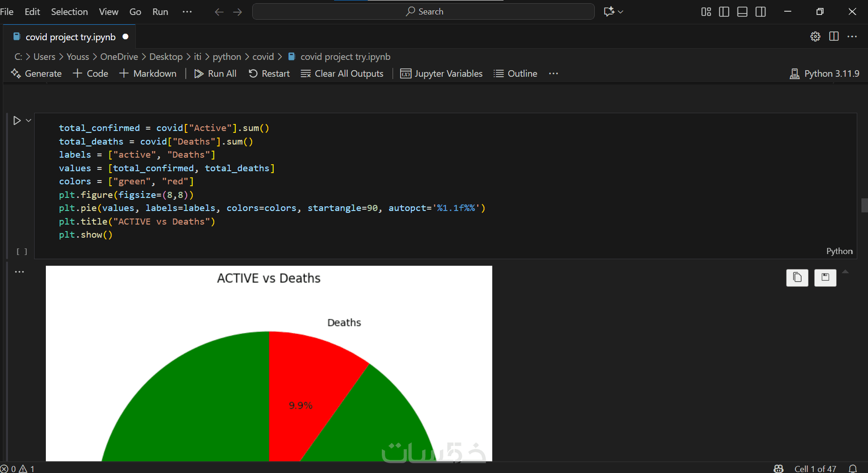The width and height of the screenshot is (868, 473).
Task: Save the pie chart image to file
Action: pyautogui.click(x=825, y=277)
